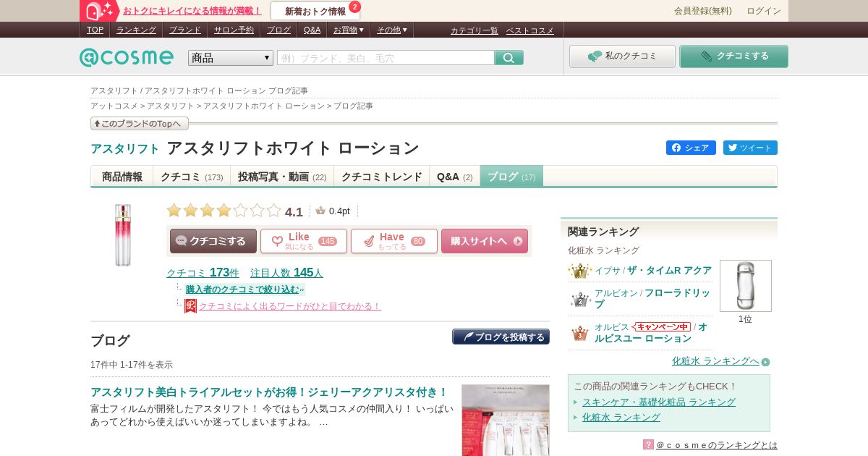Click the Facebook share button

pyautogui.click(x=691, y=148)
